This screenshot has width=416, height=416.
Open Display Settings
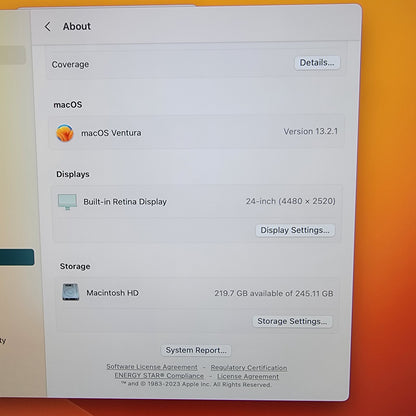click(295, 230)
